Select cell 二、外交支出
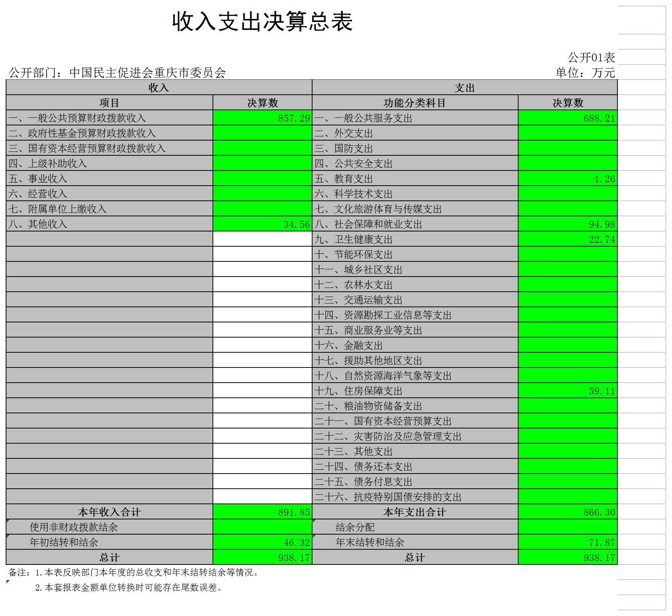The image size is (672, 616). click(415, 133)
